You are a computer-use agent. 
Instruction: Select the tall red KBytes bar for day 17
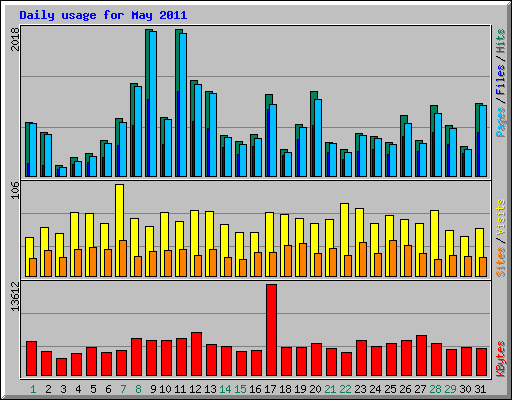point(271,330)
